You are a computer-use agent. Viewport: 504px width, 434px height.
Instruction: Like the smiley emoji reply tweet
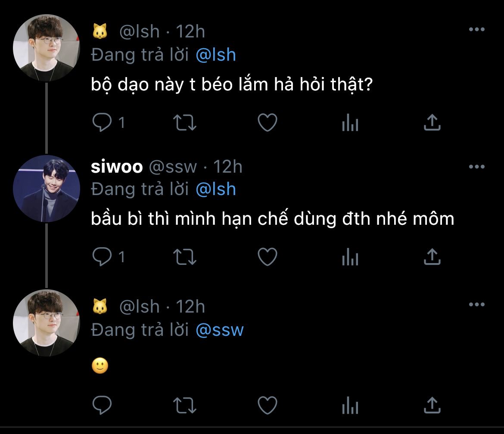coord(267,405)
